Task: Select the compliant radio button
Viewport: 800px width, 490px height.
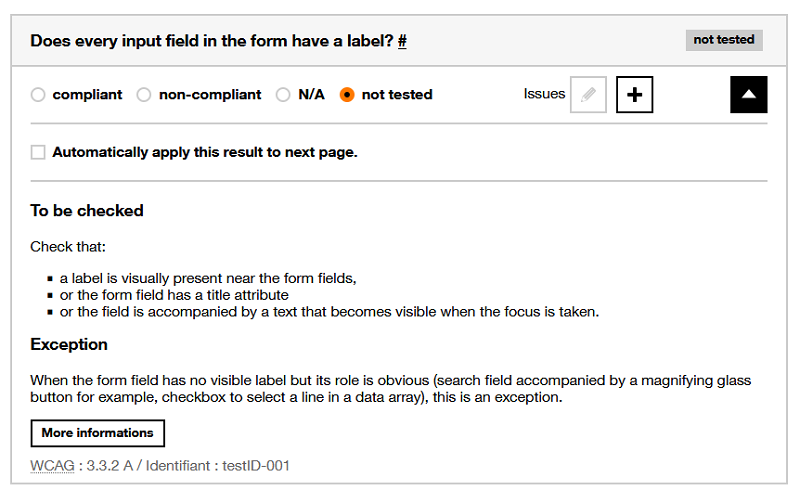Action: 38,95
